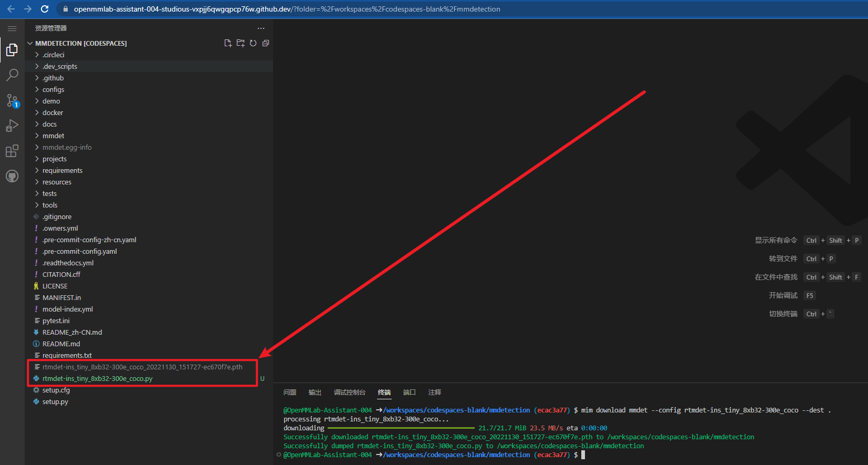
Task: Open Source Control view with badge
Action: [x=12, y=100]
